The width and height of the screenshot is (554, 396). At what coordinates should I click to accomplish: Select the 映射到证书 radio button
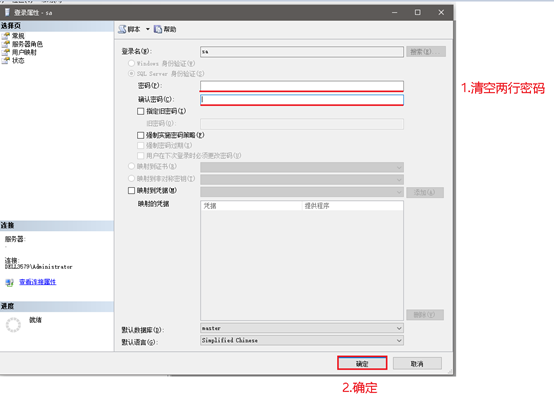pos(131,166)
